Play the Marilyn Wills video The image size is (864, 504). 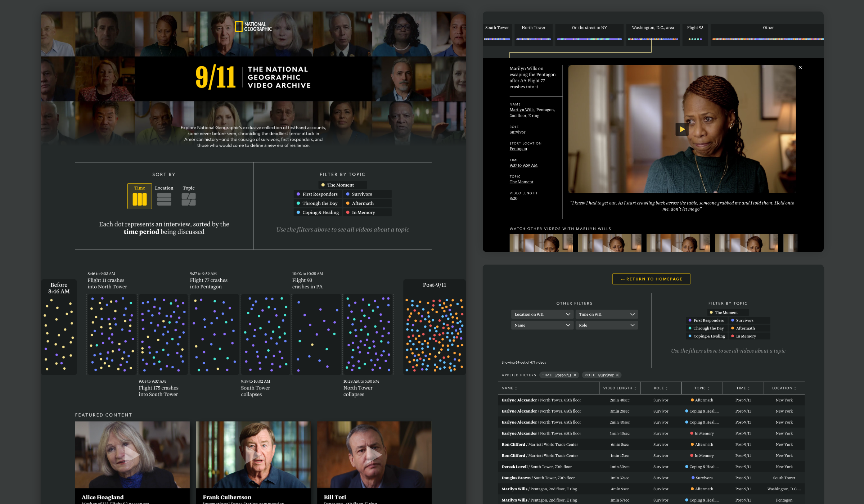(x=682, y=129)
